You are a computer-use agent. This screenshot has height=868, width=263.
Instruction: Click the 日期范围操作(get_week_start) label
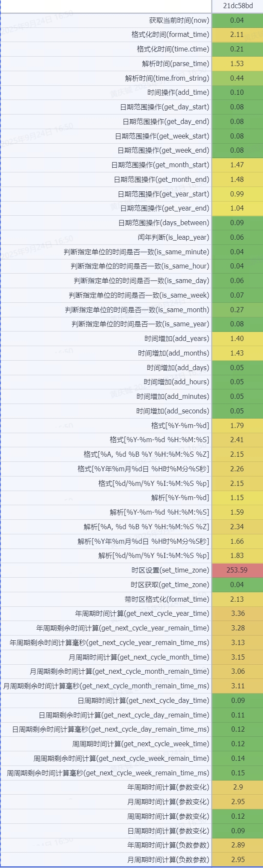point(162,136)
